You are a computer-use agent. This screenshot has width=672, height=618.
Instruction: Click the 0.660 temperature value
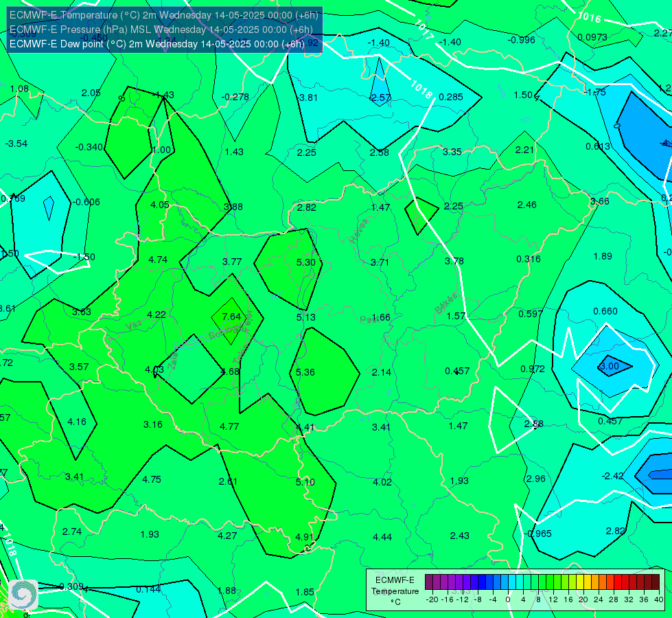point(605,311)
